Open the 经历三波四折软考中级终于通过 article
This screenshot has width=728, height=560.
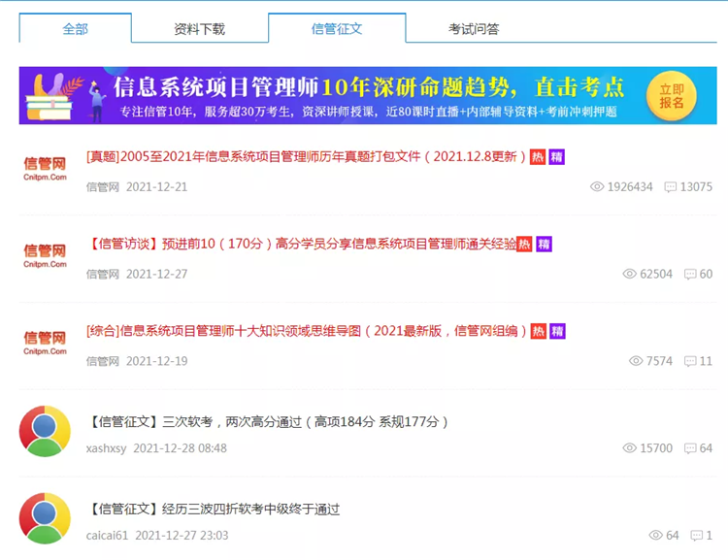click(214, 509)
